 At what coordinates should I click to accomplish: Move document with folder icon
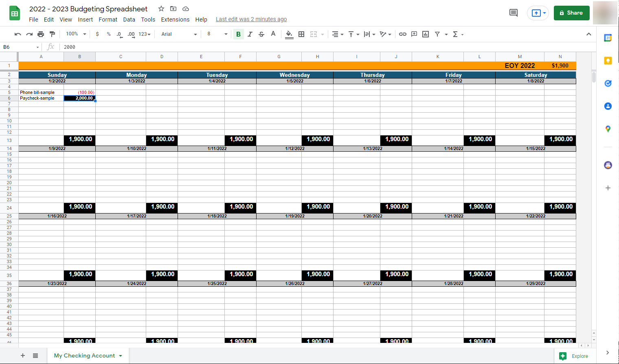point(173,9)
